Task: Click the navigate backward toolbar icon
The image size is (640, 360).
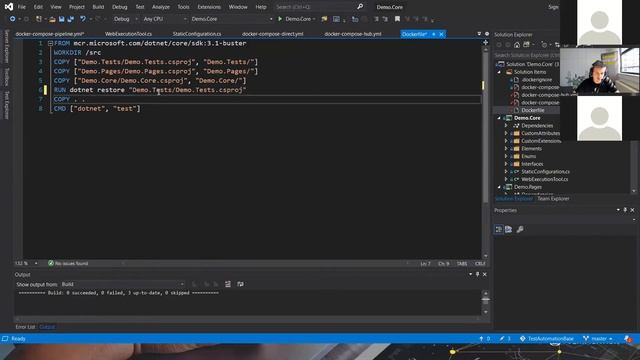Action: point(13,19)
